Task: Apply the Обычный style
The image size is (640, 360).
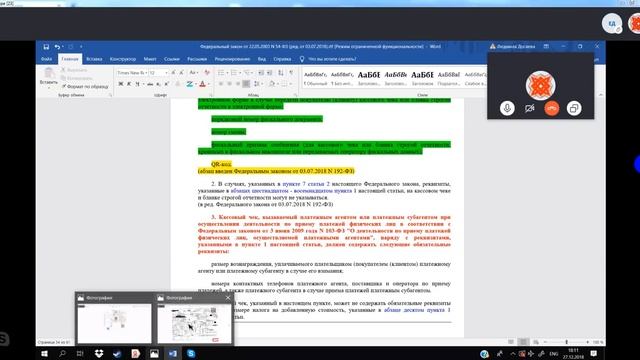Action: 316,79
